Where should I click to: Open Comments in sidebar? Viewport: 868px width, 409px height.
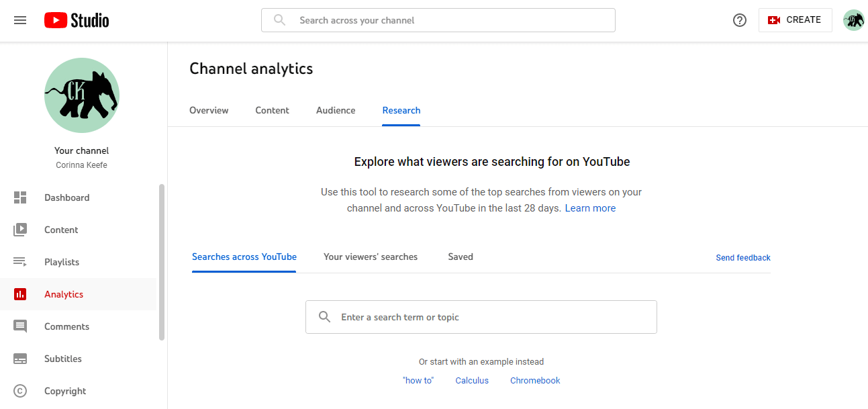click(x=66, y=326)
